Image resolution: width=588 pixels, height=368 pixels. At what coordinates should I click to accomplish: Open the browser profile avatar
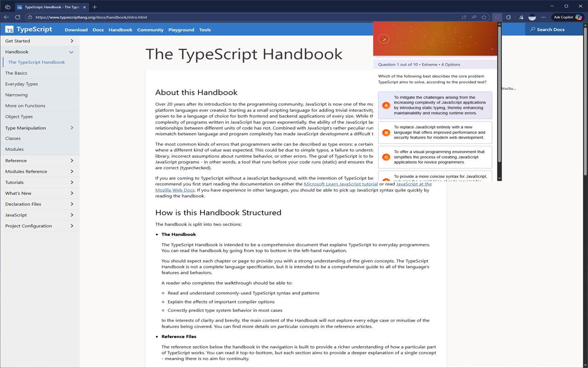click(532, 17)
